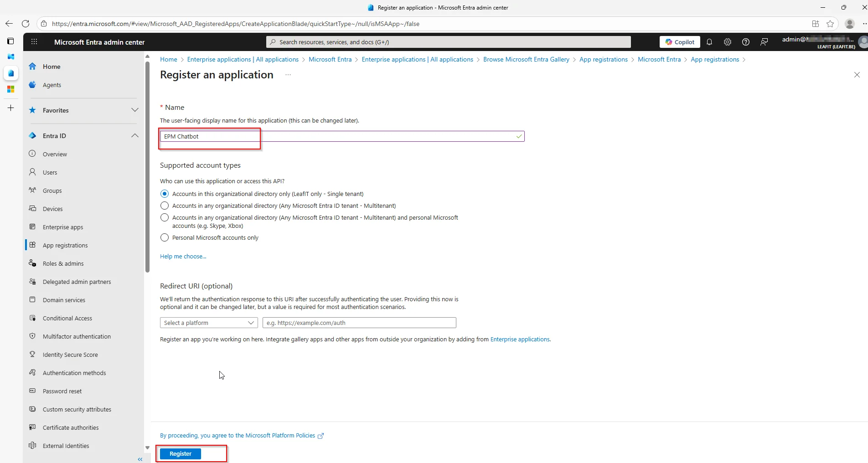Click the Multifactor authentication shield icon
Image resolution: width=868 pixels, height=463 pixels.
click(32, 336)
